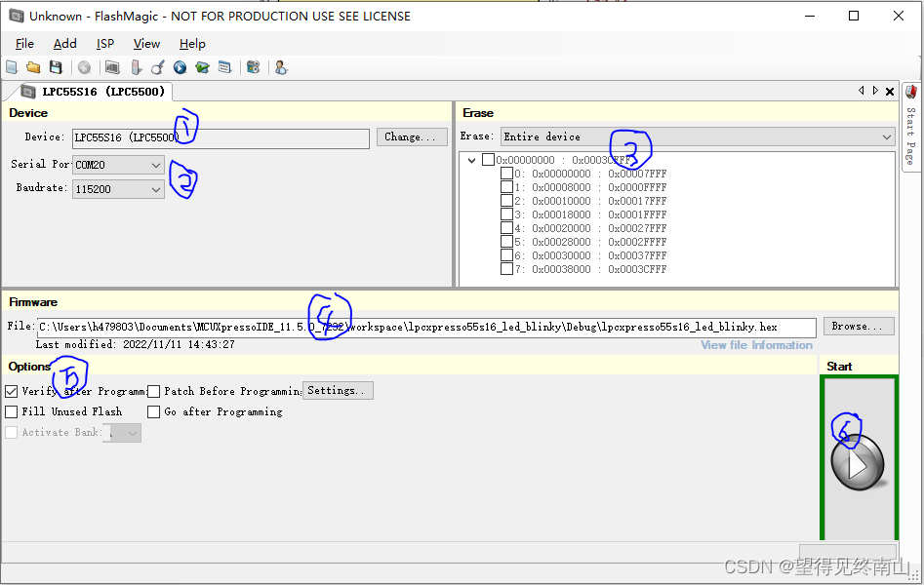Image resolution: width=924 pixels, height=585 pixels.
Task: Uncheck Verify after Programming
Action: coord(10,390)
